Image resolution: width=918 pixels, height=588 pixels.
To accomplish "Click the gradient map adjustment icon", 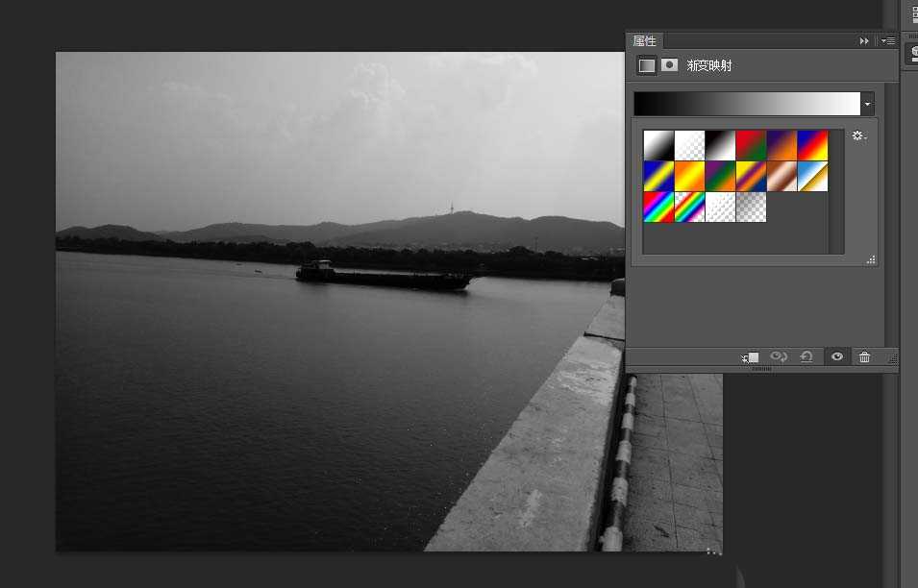I will [x=647, y=65].
